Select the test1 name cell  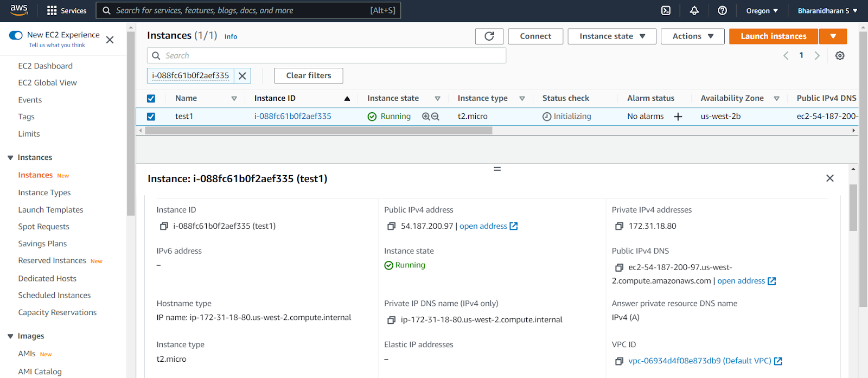click(x=184, y=116)
